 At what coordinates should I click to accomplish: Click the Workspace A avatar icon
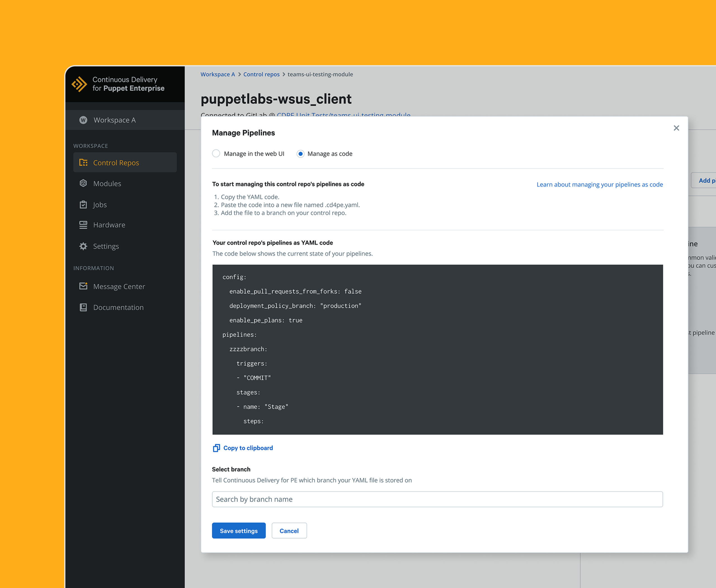pos(83,120)
